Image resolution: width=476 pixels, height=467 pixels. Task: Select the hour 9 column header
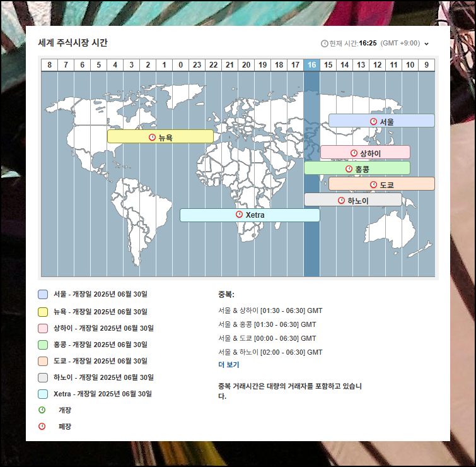[x=427, y=65]
